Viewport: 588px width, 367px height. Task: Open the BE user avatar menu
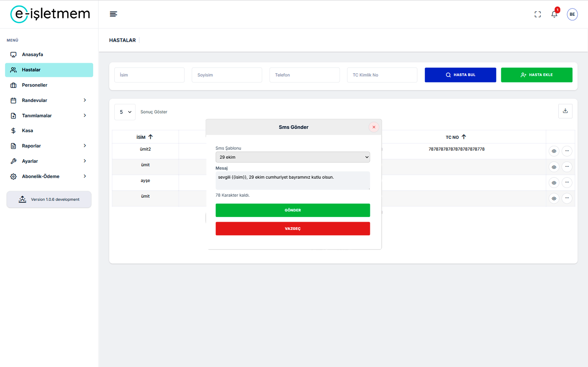572,14
